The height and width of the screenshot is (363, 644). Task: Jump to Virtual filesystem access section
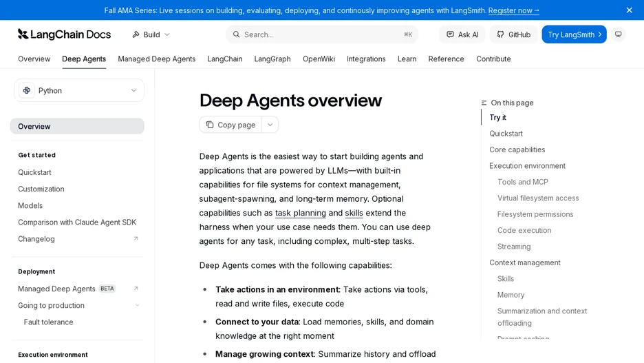537,198
